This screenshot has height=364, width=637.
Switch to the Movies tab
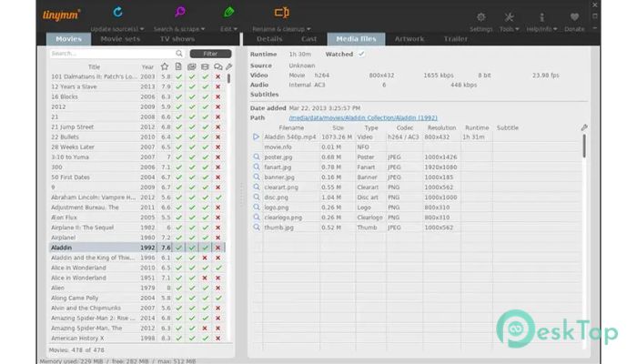click(68, 39)
